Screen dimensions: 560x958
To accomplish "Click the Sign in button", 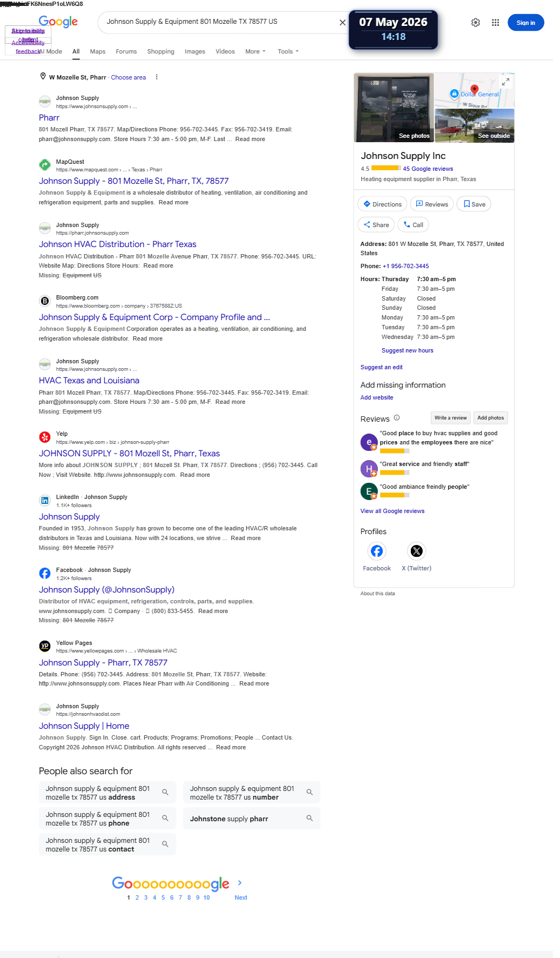I will click(525, 23).
